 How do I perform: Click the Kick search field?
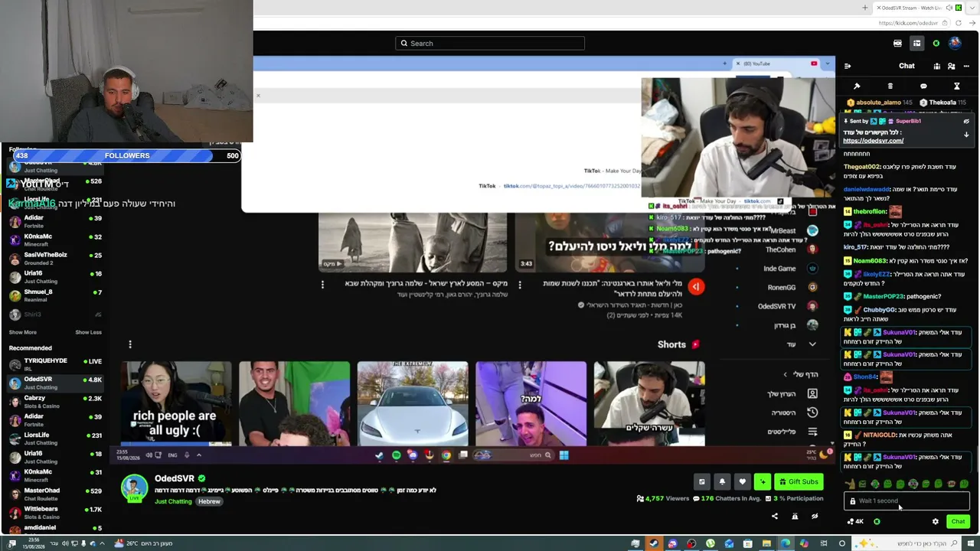[x=490, y=43]
